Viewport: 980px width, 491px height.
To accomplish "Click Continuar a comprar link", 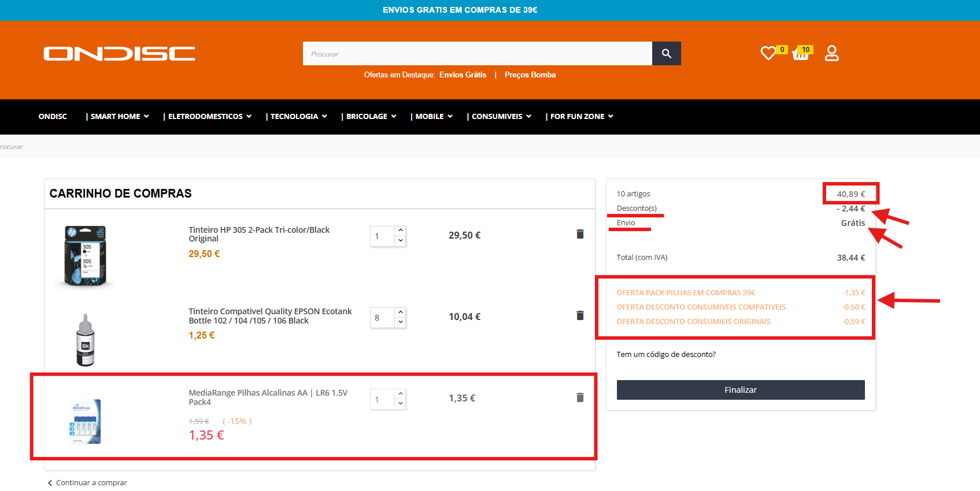I will 91,483.
